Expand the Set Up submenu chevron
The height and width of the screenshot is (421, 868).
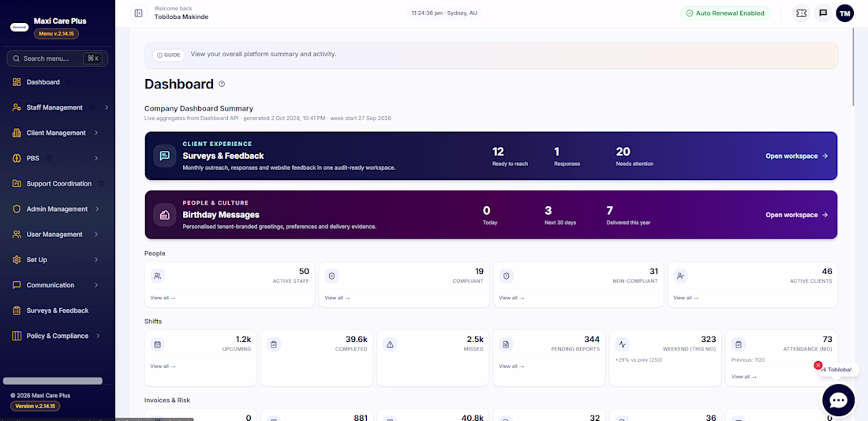96,260
